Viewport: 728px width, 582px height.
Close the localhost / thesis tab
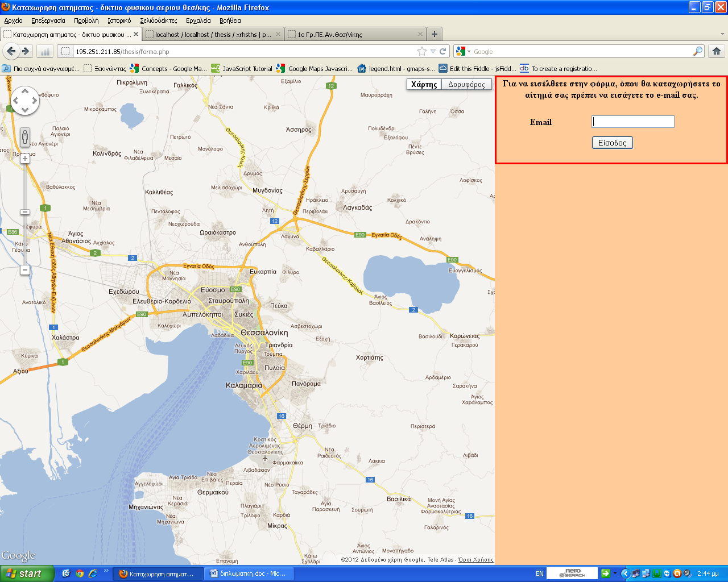278,34
